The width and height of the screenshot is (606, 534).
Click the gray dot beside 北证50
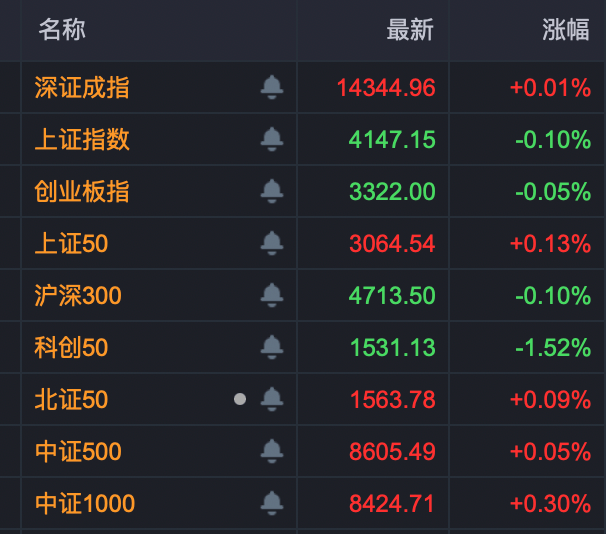click(240, 399)
